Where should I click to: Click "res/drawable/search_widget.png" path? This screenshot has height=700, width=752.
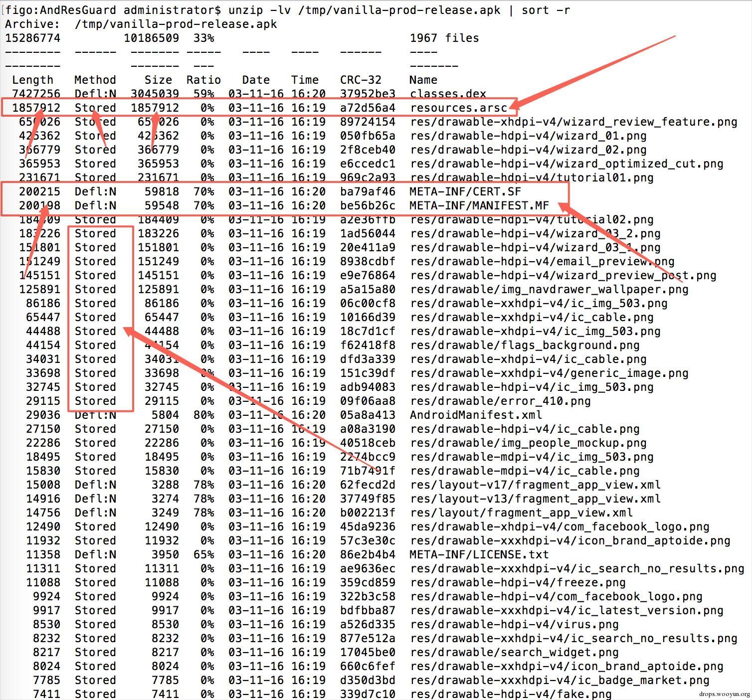514,652
